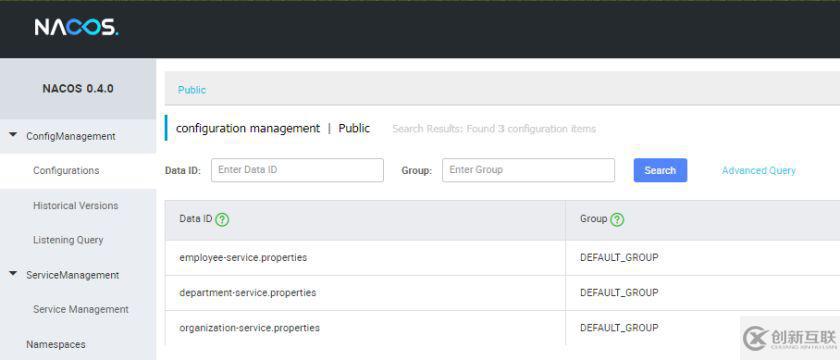Open the Data ID help question icon
Viewport: 840px width, 360px height.
pyautogui.click(x=222, y=220)
